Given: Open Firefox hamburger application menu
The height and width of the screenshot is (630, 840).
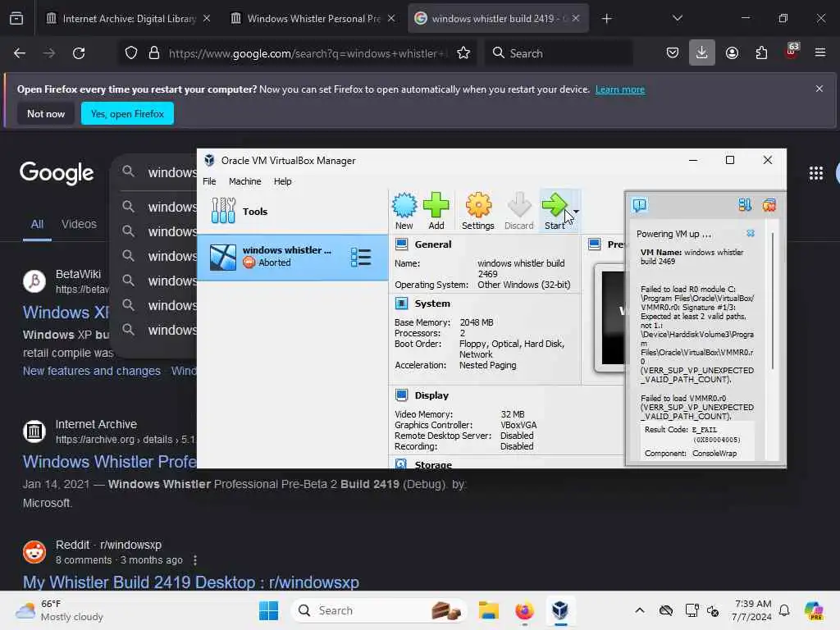Looking at the screenshot, I should [x=820, y=52].
